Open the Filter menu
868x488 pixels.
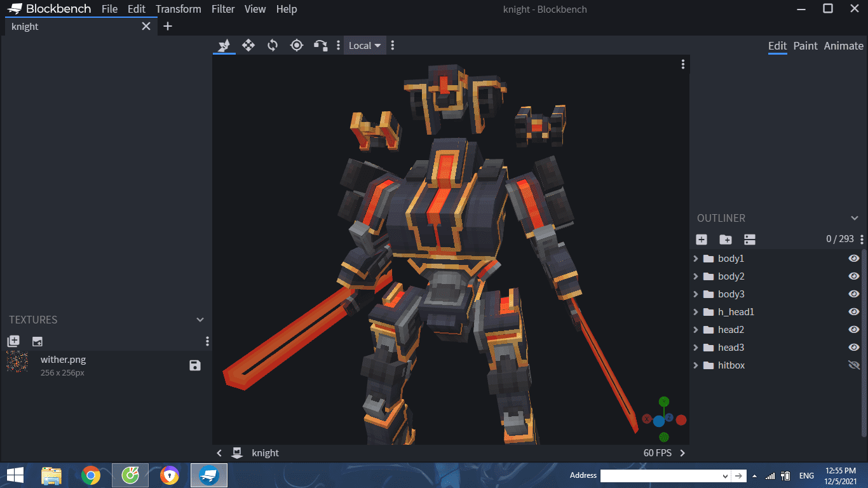tap(223, 9)
